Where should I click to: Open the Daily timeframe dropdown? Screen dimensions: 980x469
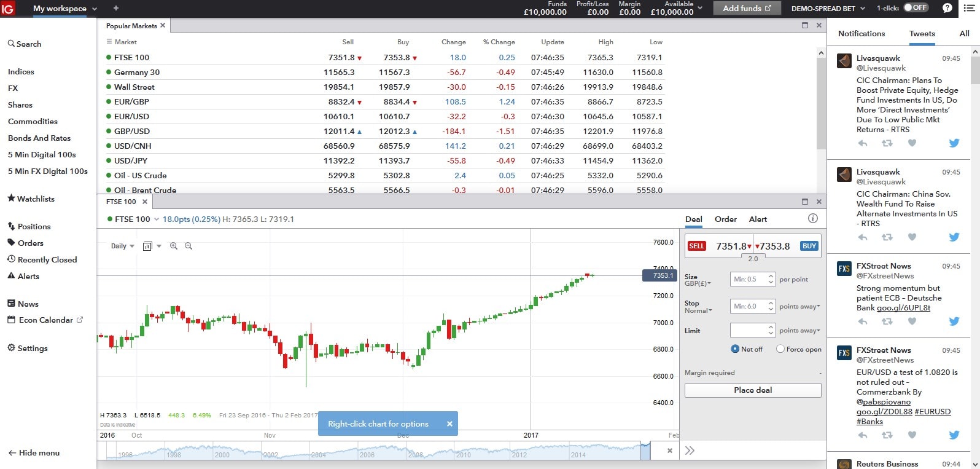[x=122, y=246]
